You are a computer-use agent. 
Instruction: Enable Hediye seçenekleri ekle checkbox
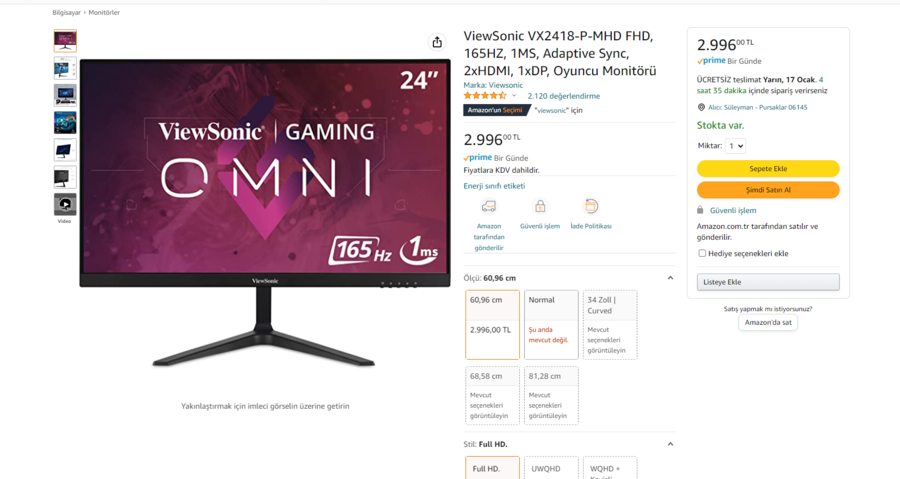click(702, 253)
